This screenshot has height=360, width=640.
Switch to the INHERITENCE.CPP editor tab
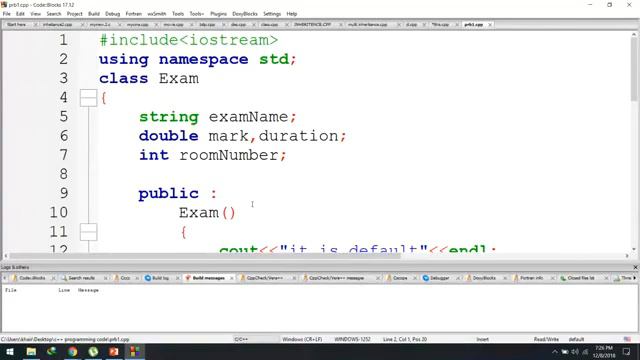pyautogui.click(x=313, y=25)
